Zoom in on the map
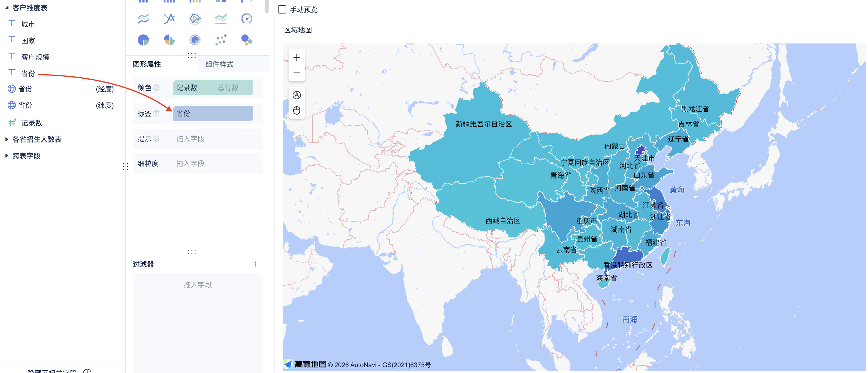This screenshot has height=373, width=868. [296, 58]
